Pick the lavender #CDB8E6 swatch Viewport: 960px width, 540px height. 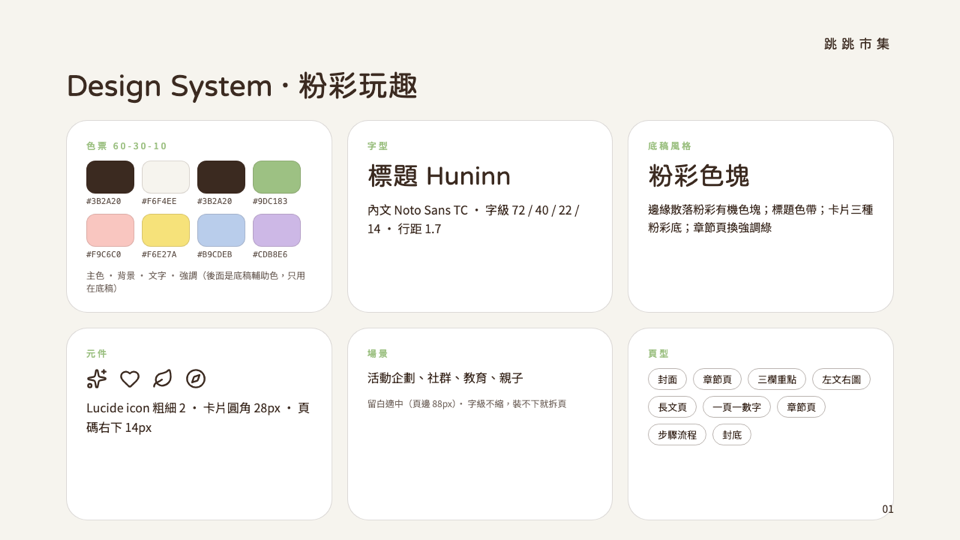pyautogui.click(x=277, y=230)
